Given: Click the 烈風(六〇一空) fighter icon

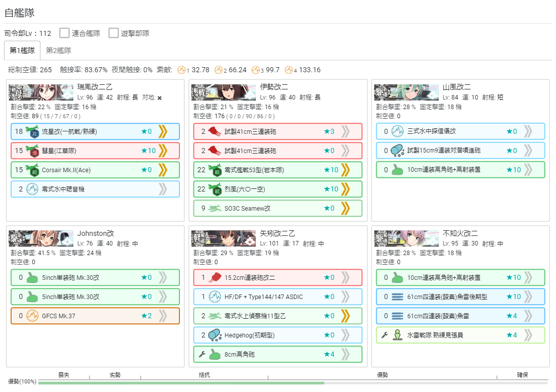Looking at the screenshot, I should 215,189.
